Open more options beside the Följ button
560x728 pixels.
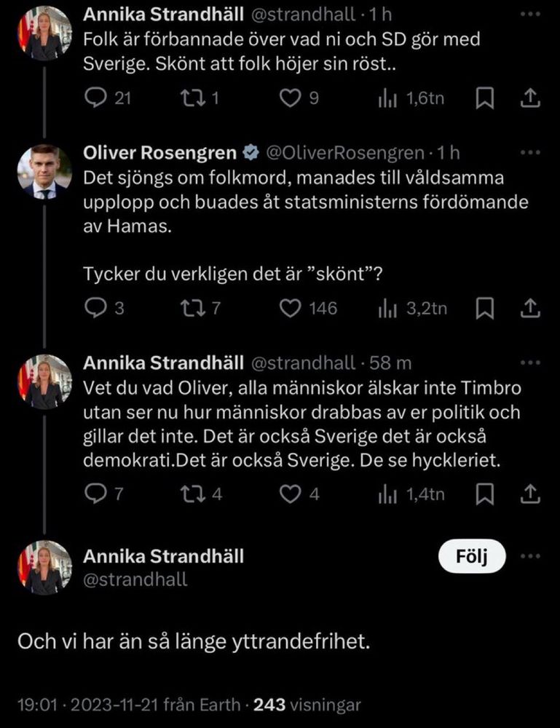click(x=535, y=556)
